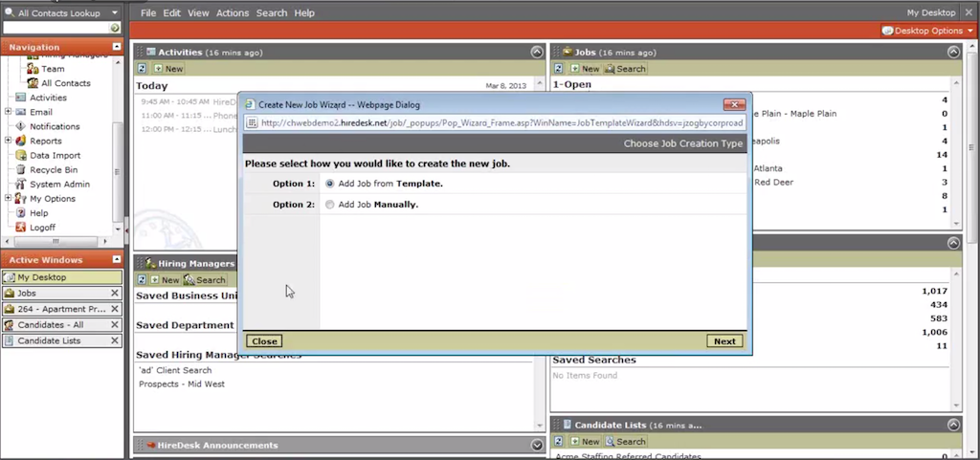Click Search in Candidate Lists toolbar
Viewport: 980px width, 460px height.
625,441
